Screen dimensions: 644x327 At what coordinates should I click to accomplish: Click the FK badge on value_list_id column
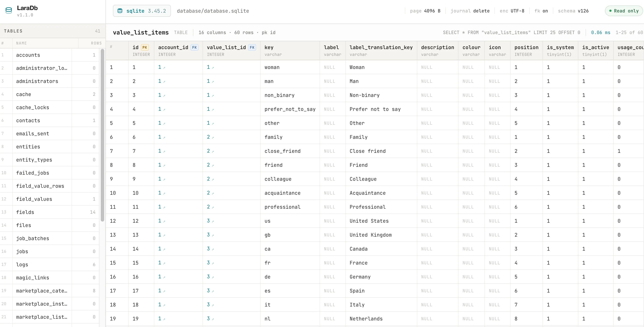pos(252,47)
